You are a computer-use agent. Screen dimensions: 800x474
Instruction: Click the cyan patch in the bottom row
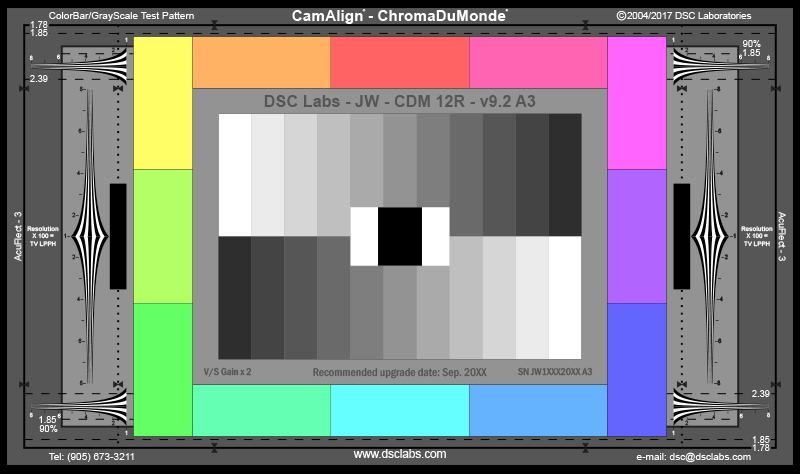[x=400, y=411]
